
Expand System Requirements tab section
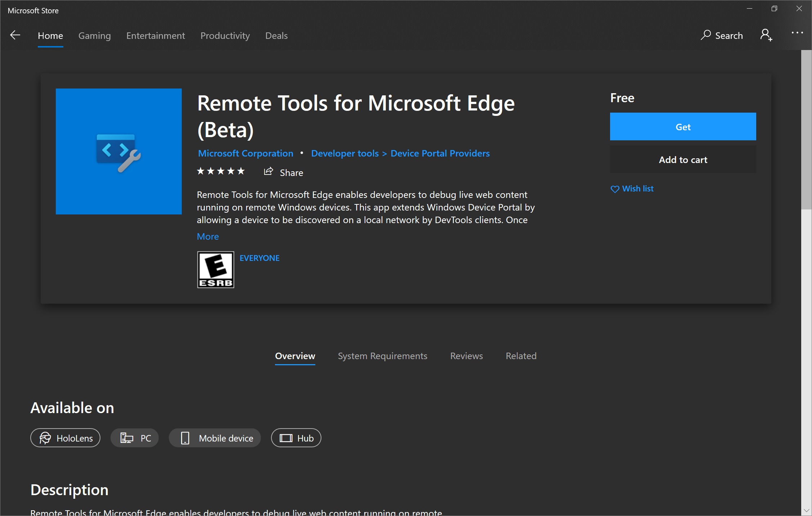tap(382, 356)
